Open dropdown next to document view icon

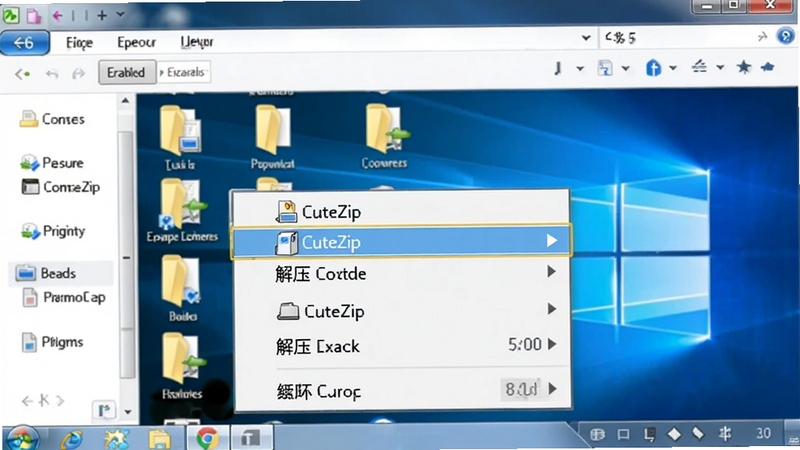[x=626, y=68]
